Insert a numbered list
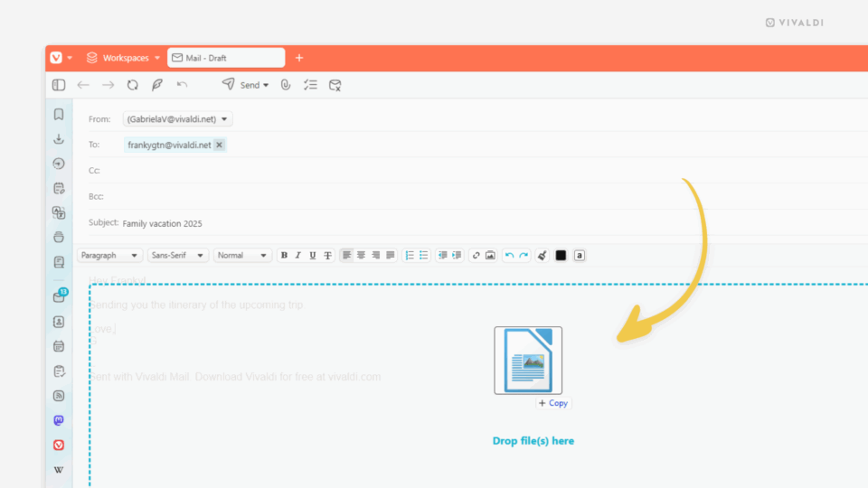The width and height of the screenshot is (868, 488). 410,255
